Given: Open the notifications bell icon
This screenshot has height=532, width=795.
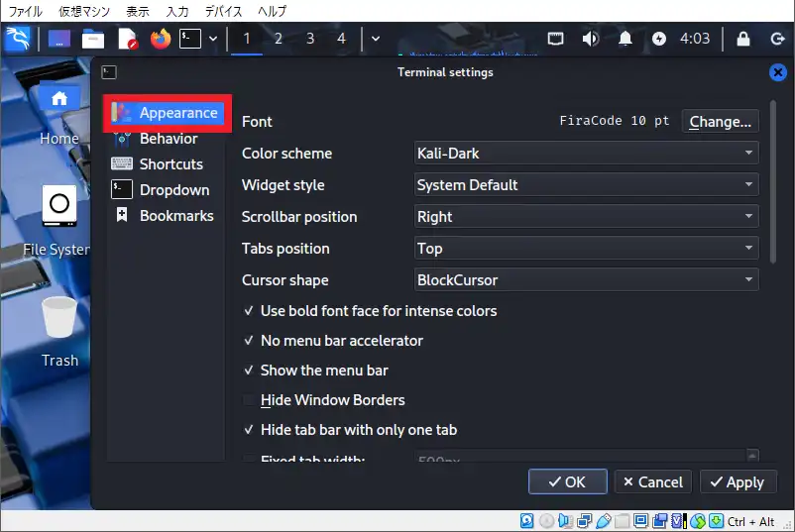Looking at the screenshot, I should click(625, 39).
